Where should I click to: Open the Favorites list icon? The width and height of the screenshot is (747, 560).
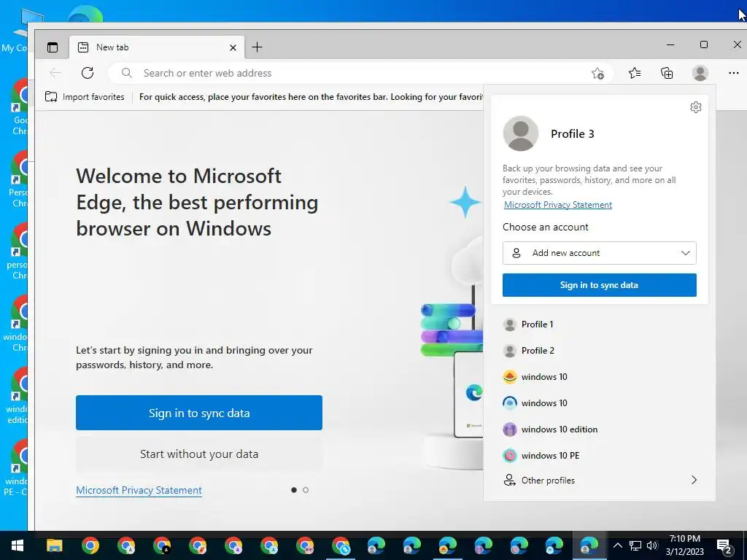635,73
